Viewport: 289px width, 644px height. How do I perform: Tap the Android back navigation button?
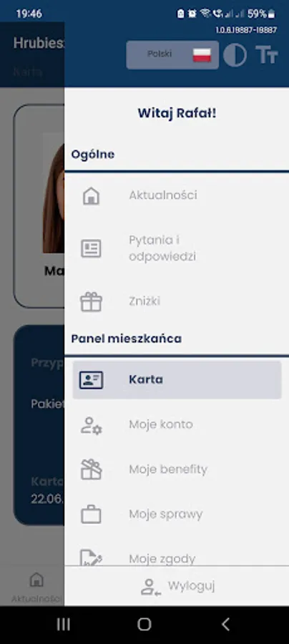pyautogui.click(x=225, y=624)
